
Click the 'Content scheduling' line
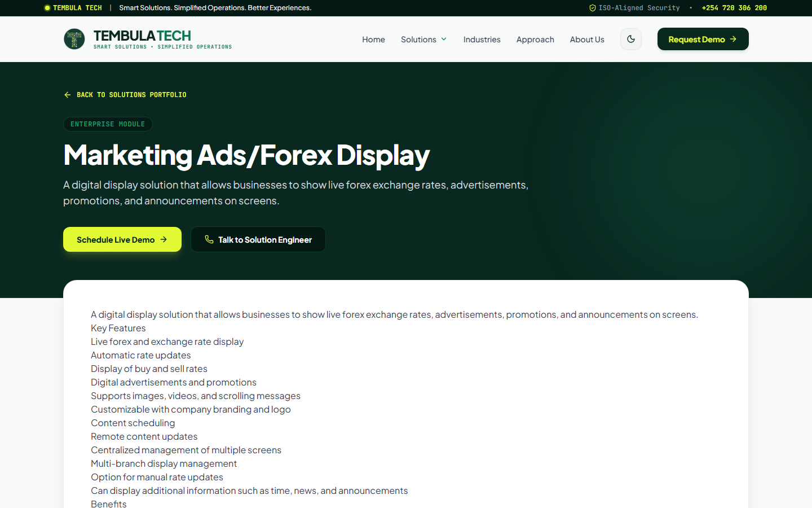tap(133, 423)
